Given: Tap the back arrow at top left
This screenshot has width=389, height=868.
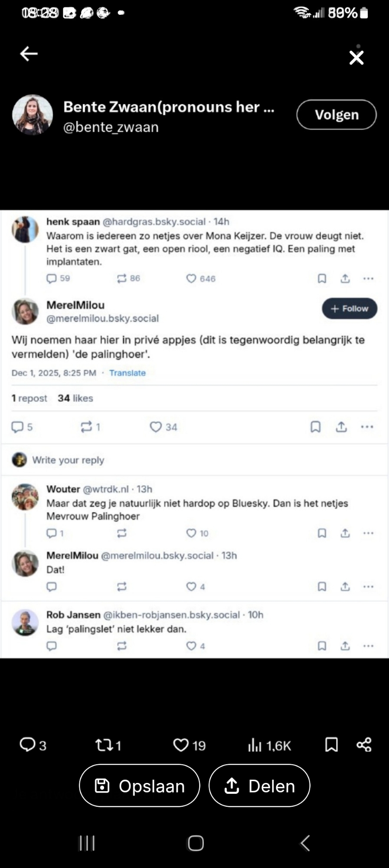Looking at the screenshot, I should click(29, 54).
